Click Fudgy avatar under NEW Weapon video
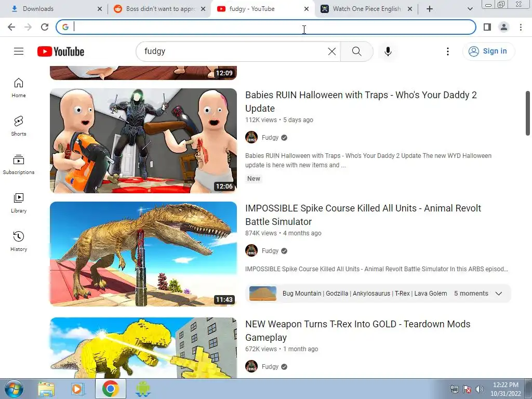Screen dimensions: 532x399 (x=251, y=366)
